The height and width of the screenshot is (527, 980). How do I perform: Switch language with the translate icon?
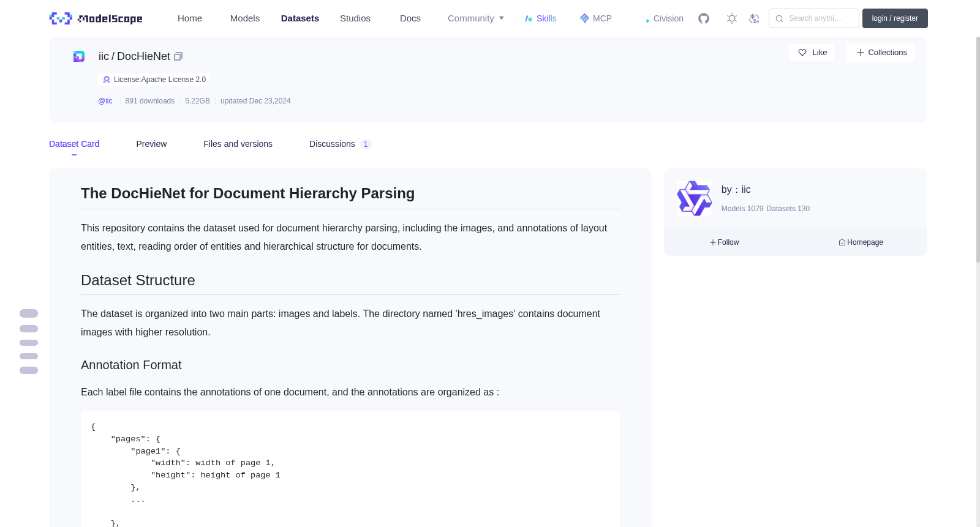pos(755,18)
